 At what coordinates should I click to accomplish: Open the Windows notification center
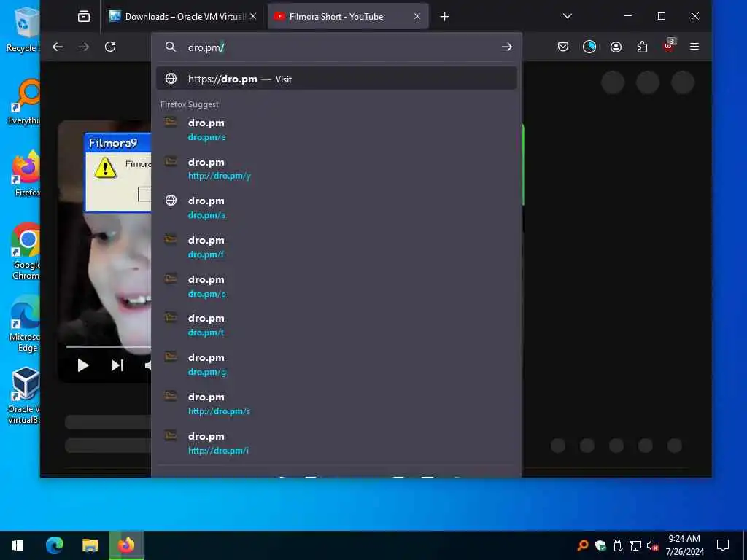pos(723,545)
